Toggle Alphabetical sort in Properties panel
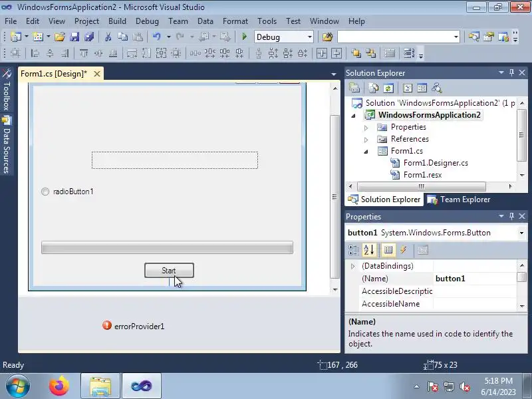532x399 pixels. [369, 250]
